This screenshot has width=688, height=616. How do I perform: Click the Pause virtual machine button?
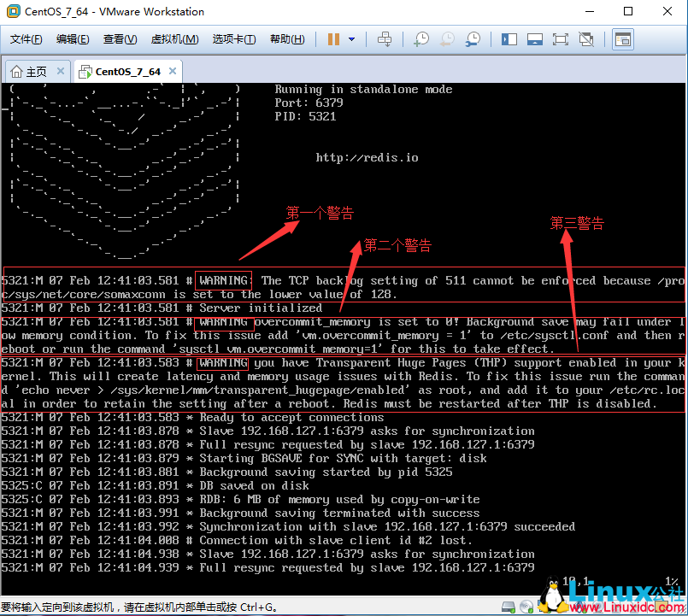(x=333, y=39)
